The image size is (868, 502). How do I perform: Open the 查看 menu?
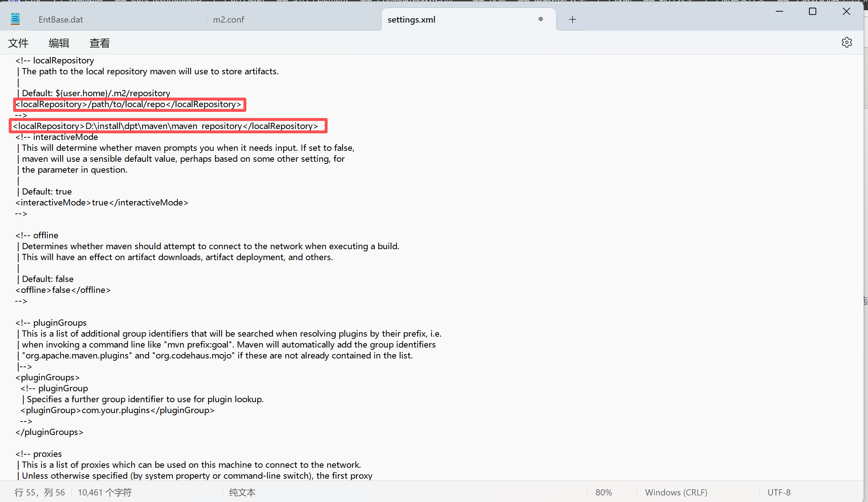100,43
